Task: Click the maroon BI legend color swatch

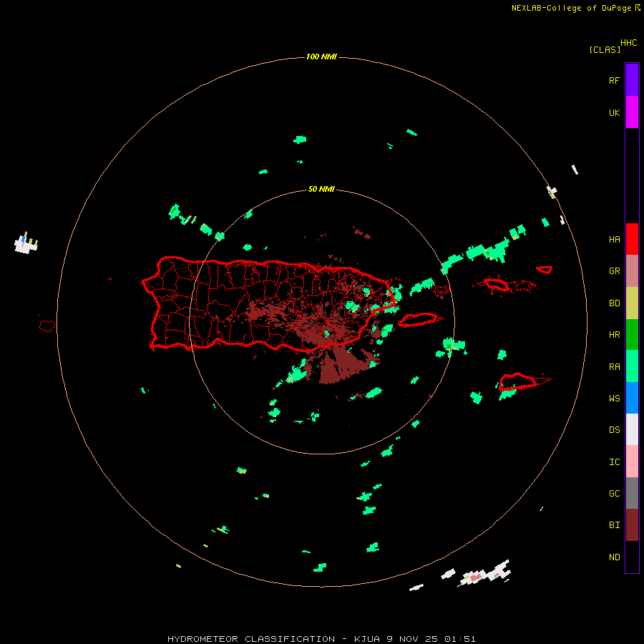Action: click(x=632, y=525)
